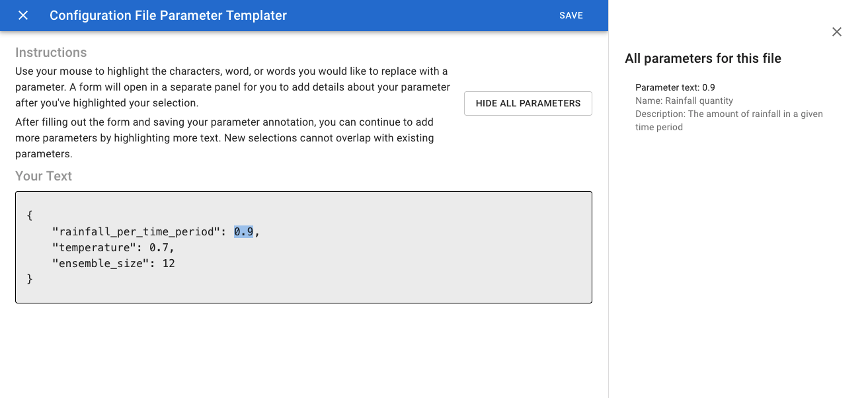This screenshot has width=868, height=398.
Task: Open the 'Parameter text: 0.9' entry
Action: (x=675, y=87)
